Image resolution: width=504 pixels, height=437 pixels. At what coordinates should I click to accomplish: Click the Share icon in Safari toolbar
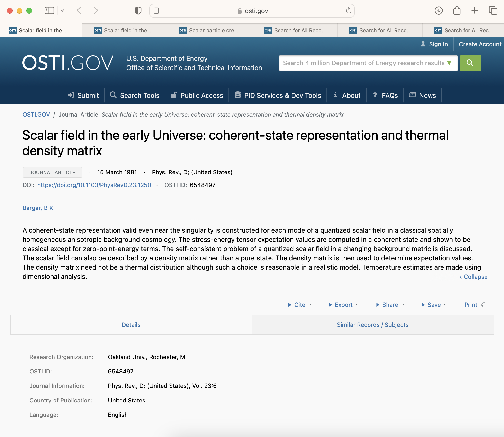457,10
